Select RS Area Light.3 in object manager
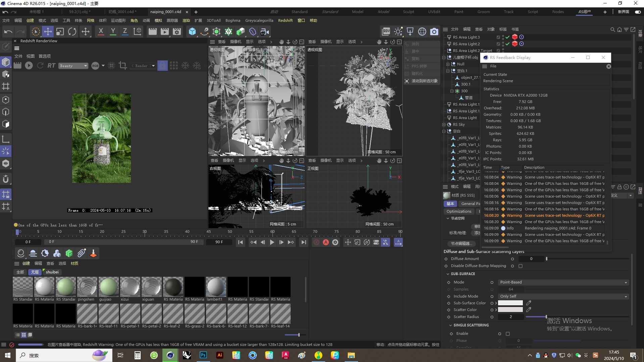The height and width of the screenshot is (362, 644). click(466, 37)
